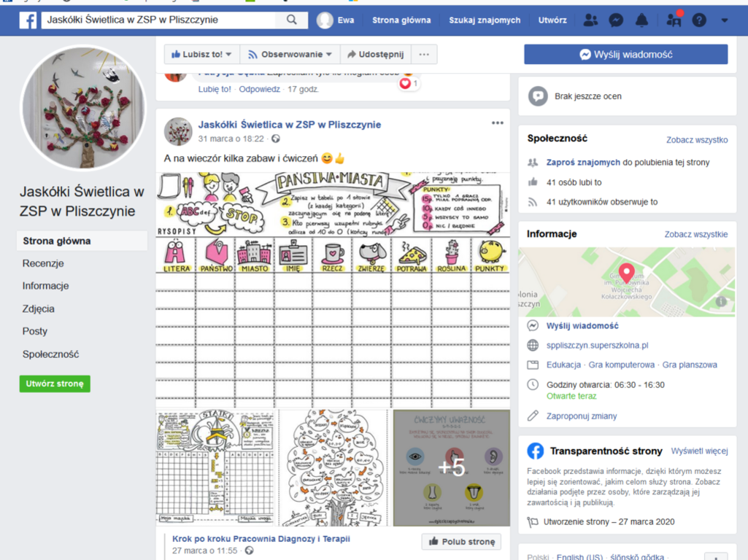The width and height of the screenshot is (748, 560).
Task: Click the speech bubble icon by Brak jeszcze ocen
Action: pos(538,96)
